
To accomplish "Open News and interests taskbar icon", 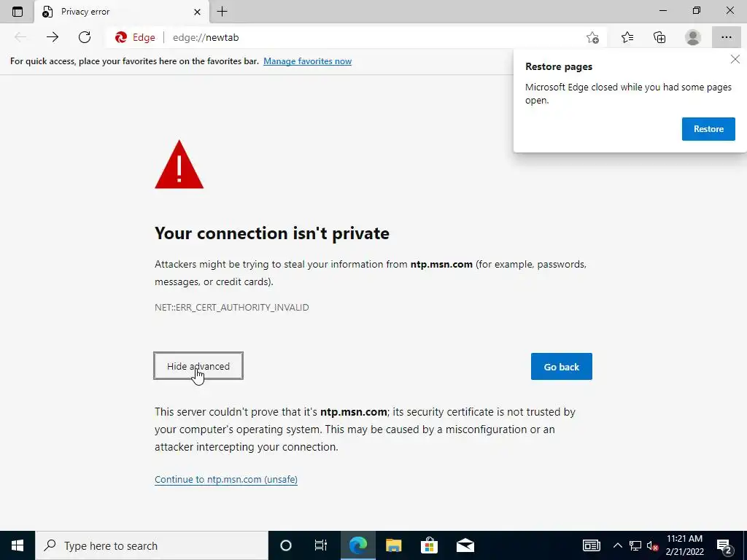I will pyautogui.click(x=591, y=545).
